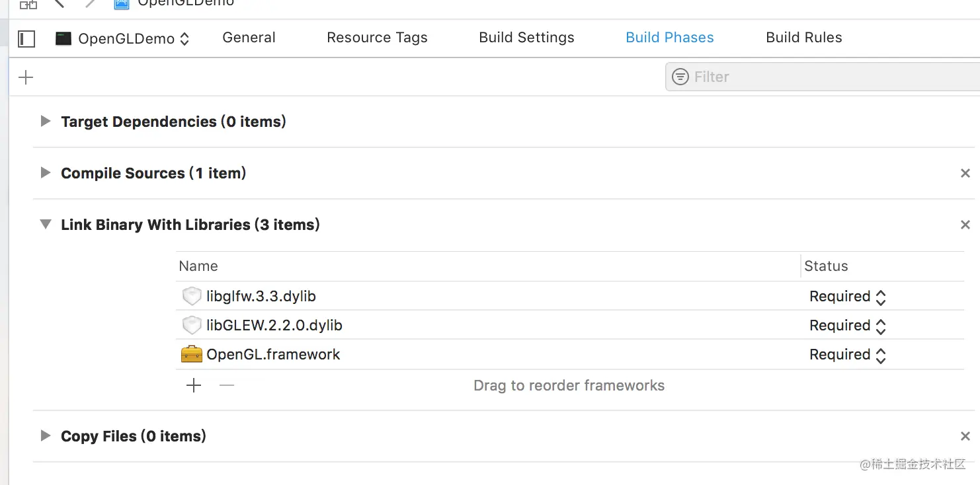Click the OpenGL.framework toolbox icon
This screenshot has height=485, width=980.
tap(191, 354)
